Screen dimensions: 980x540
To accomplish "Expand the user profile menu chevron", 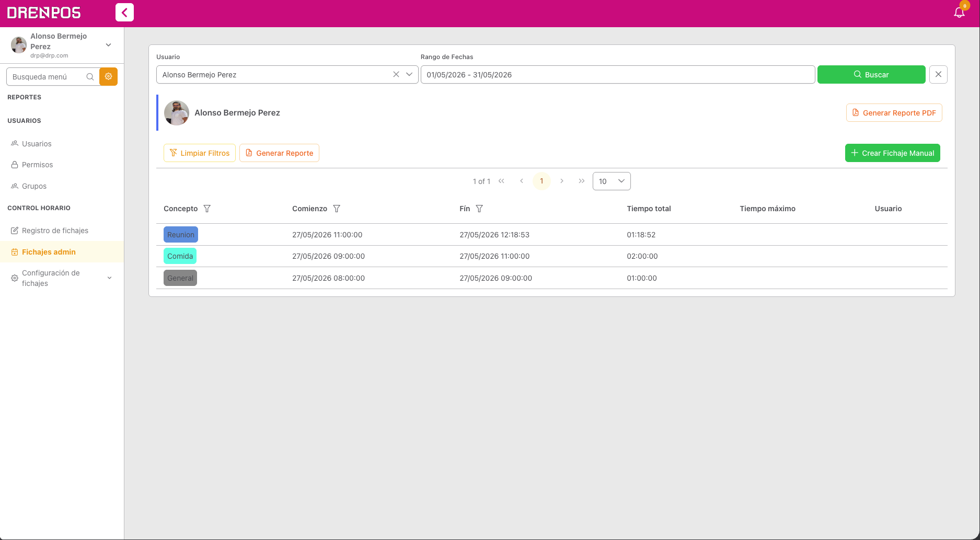I will coord(109,45).
